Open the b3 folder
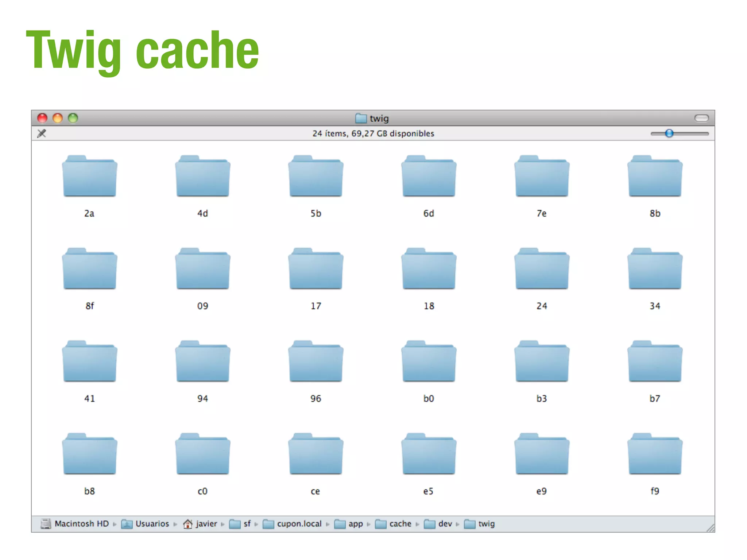This screenshot has width=747, height=560. point(542,361)
